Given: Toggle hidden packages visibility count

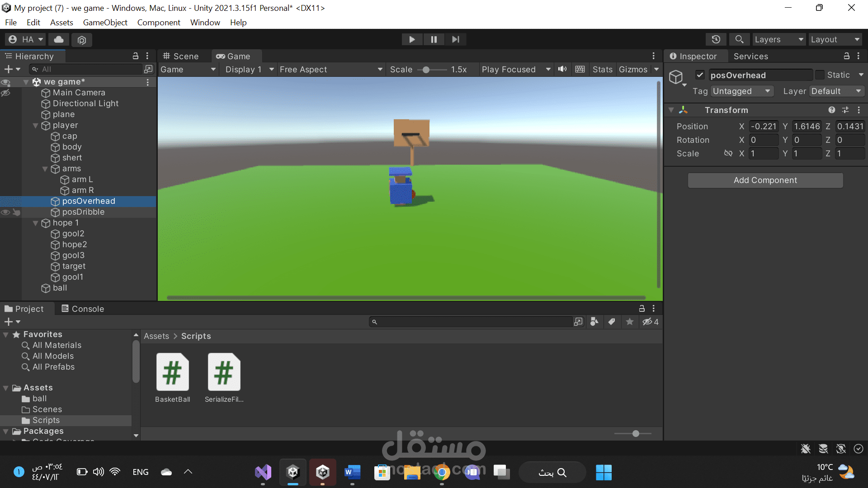Looking at the screenshot, I should pos(651,322).
